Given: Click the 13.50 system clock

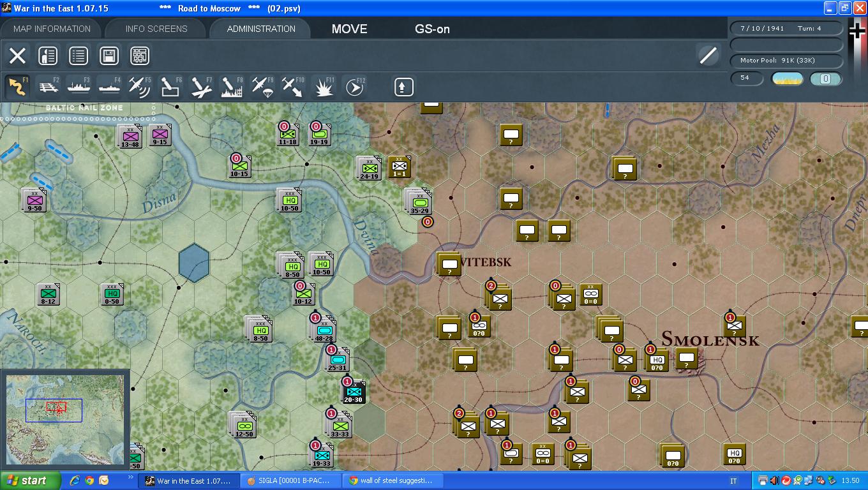Looking at the screenshot, I should (x=850, y=481).
